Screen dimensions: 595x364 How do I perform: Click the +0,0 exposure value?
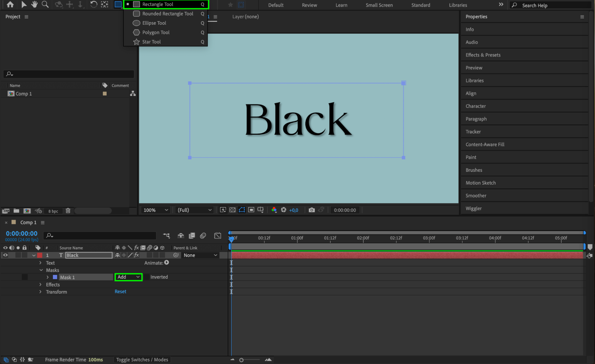pyautogui.click(x=293, y=210)
